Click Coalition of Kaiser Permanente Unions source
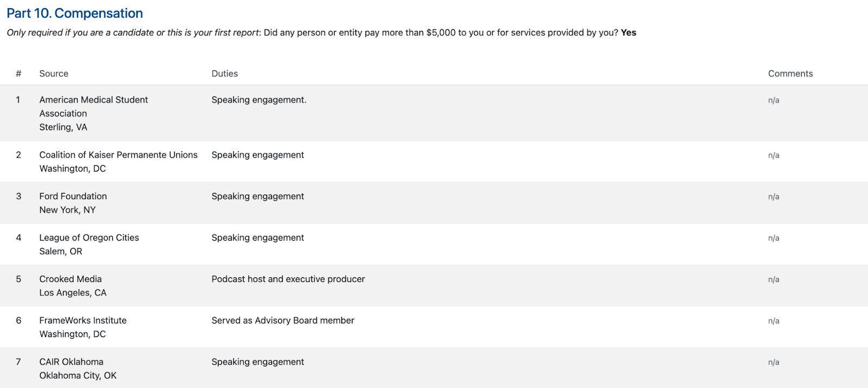 pyautogui.click(x=118, y=155)
